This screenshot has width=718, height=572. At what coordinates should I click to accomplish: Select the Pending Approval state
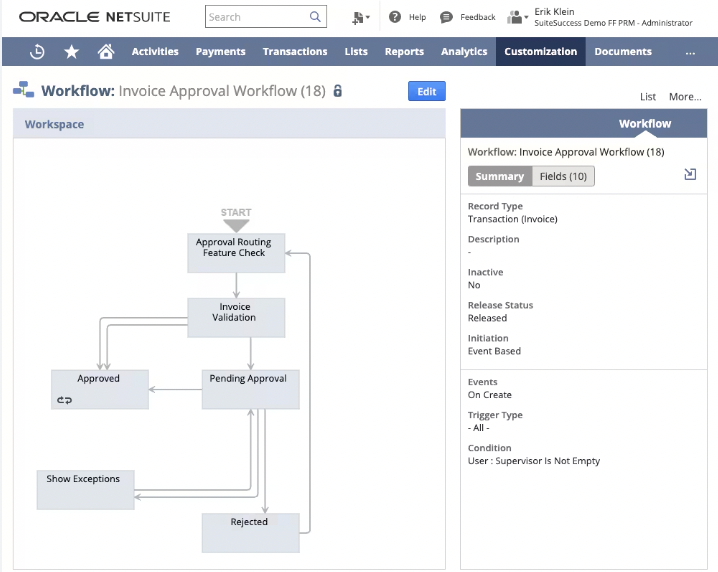[x=251, y=389]
